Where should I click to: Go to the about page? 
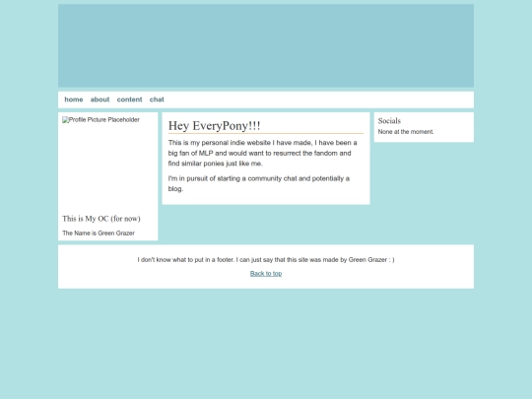click(x=100, y=100)
